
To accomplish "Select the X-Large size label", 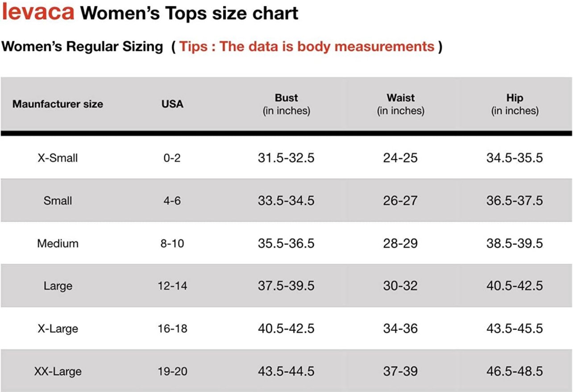I will click(58, 329).
